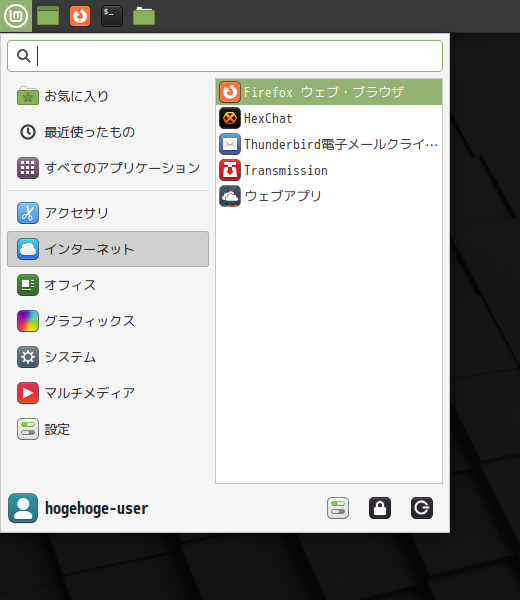Open the 設定 category
Screen dimensions: 520x600
click(x=108, y=429)
